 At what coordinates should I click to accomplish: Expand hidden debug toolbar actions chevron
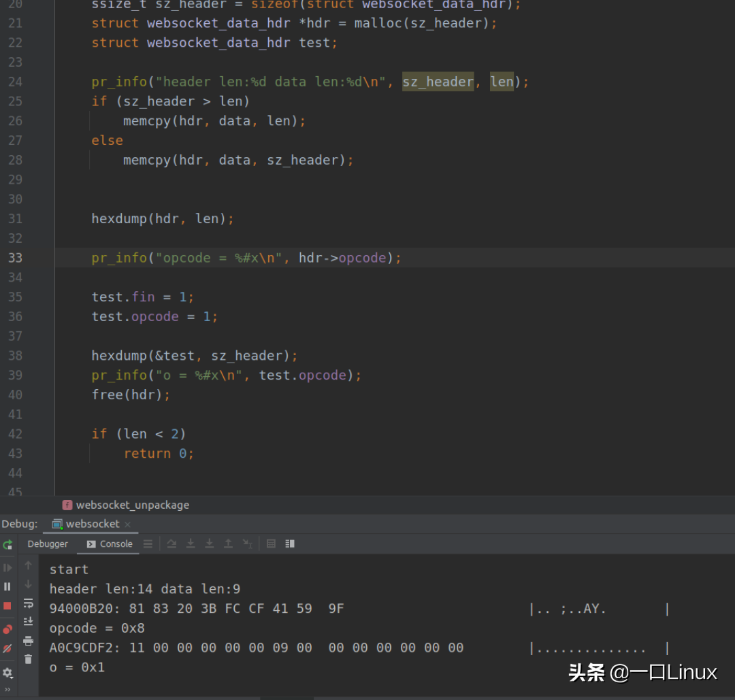pos(7,690)
